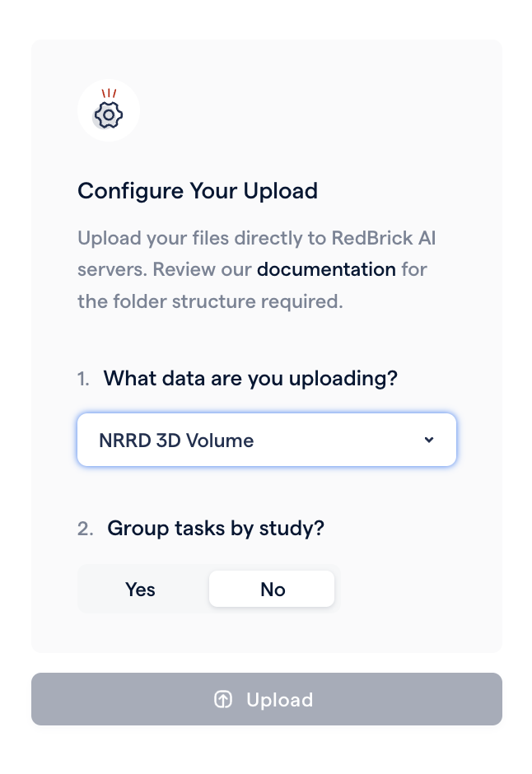This screenshot has height=774, width=532.
Task: Click the word Upload on the bottom button
Action: 280,700
